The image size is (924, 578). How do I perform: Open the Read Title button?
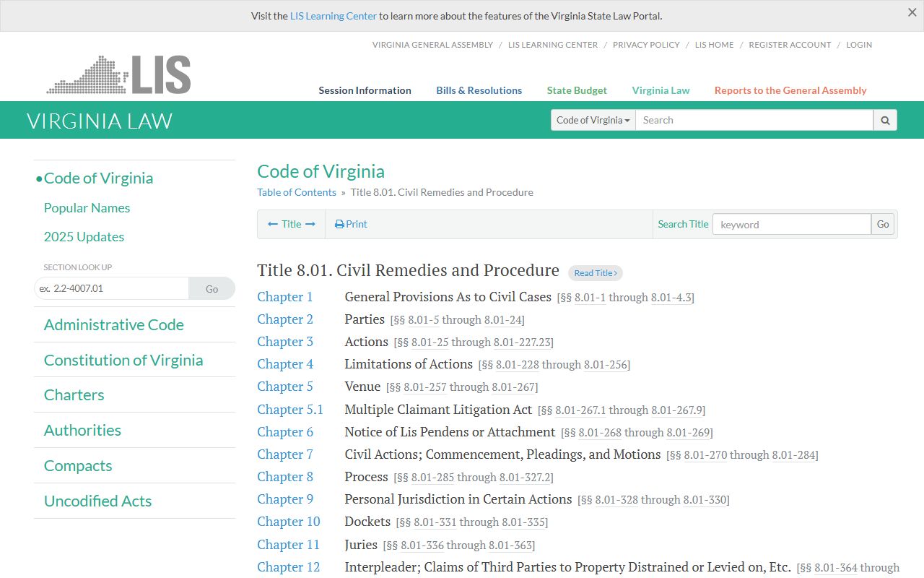coord(596,273)
